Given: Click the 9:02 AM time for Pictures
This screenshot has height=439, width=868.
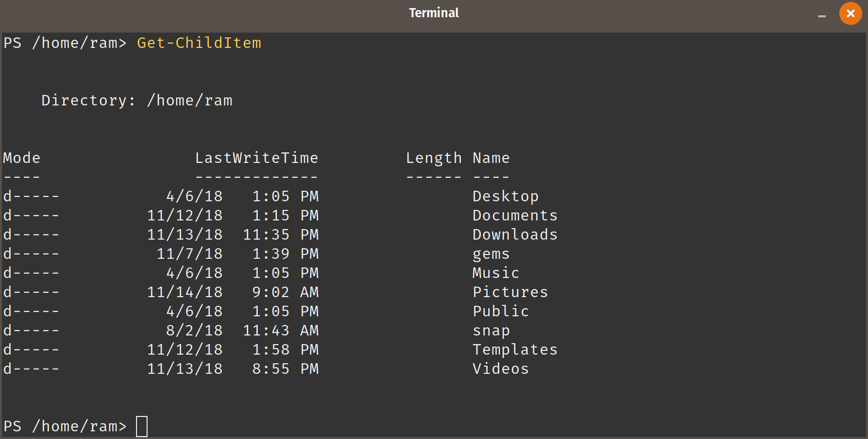Looking at the screenshot, I should (x=286, y=292).
